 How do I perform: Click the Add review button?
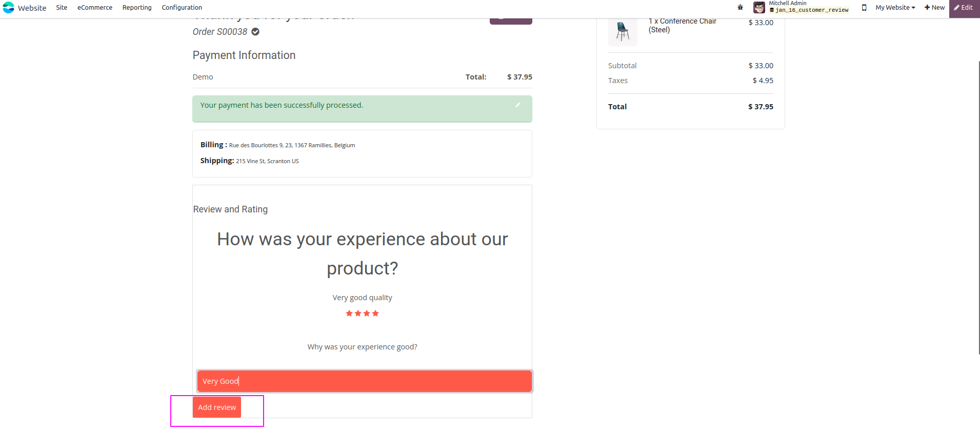click(x=217, y=407)
